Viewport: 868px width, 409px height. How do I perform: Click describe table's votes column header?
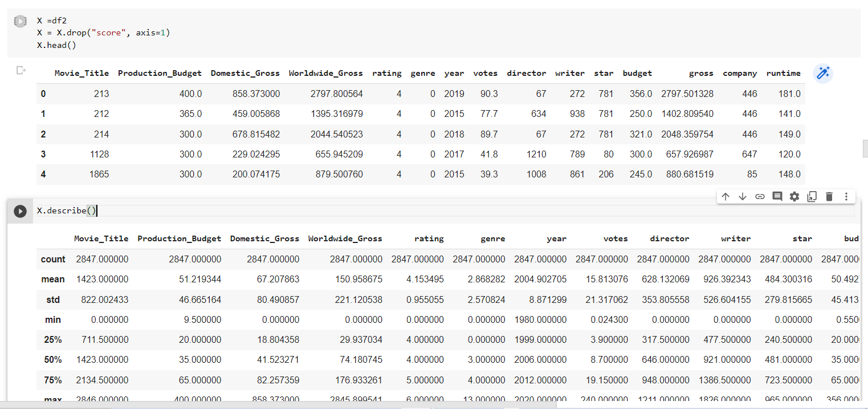tap(616, 238)
